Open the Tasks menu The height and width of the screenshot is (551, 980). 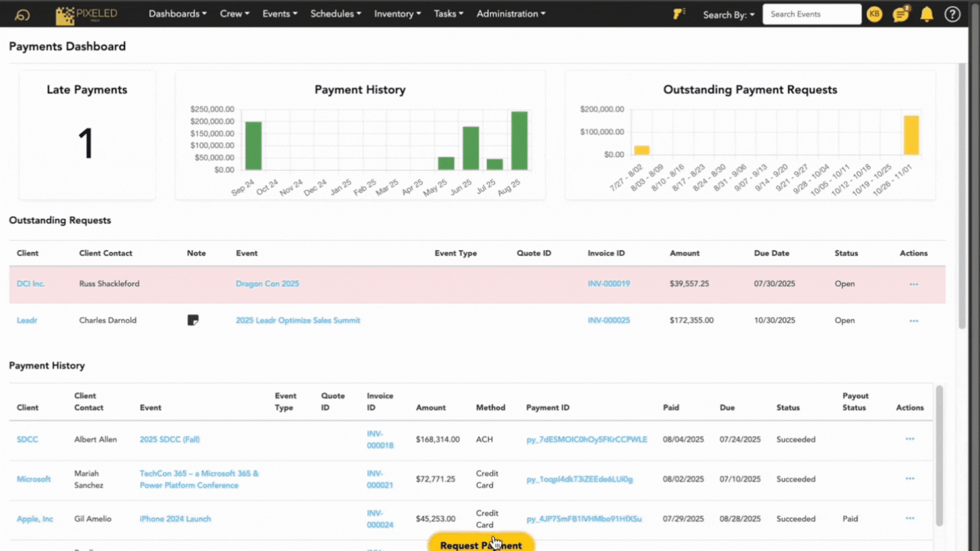[x=448, y=14]
